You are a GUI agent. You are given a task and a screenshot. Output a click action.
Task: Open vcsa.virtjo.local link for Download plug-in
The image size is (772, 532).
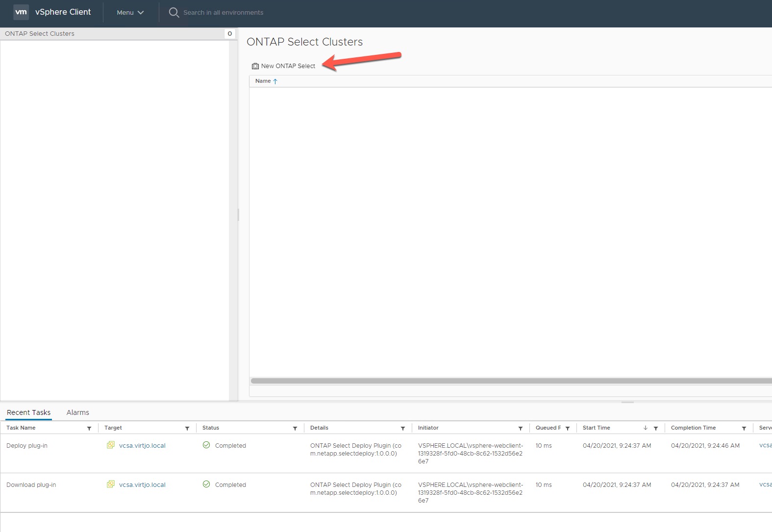coord(142,485)
